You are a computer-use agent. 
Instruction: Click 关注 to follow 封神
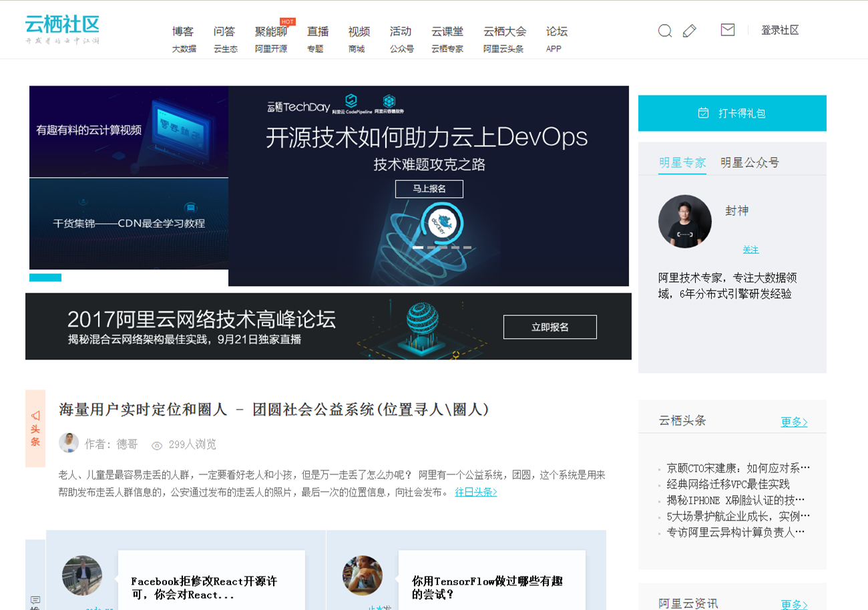tap(751, 249)
